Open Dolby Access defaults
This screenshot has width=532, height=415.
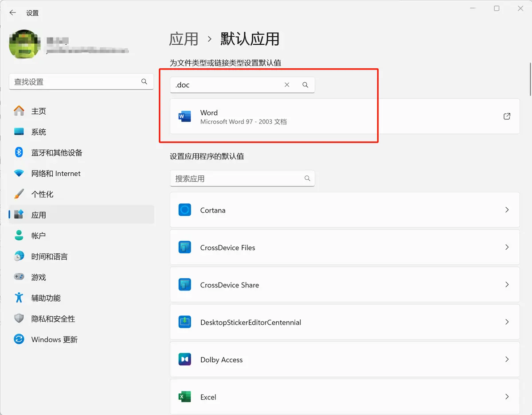tap(344, 359)
